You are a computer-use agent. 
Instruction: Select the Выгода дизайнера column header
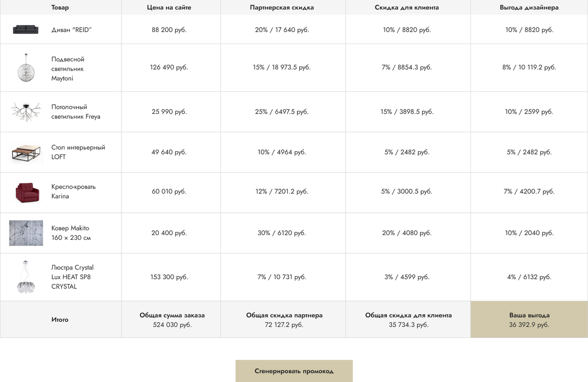529,7
